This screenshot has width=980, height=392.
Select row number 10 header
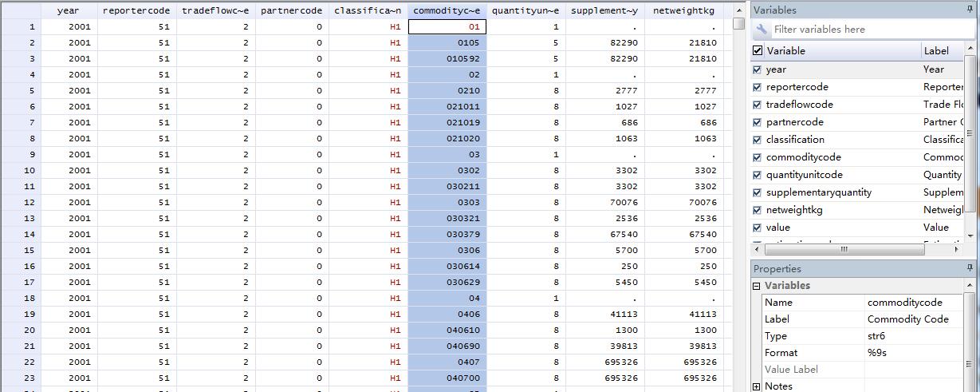tap(20, 170)
